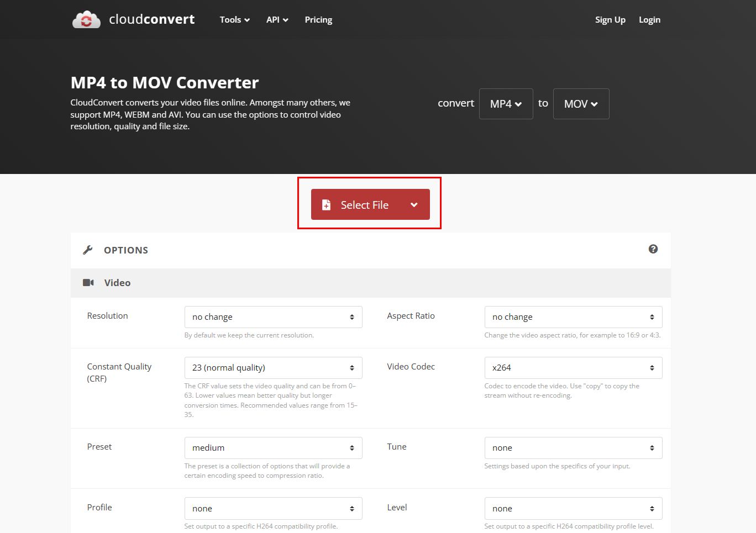Click the Aspect Ratio label
Image resolution: width=756 pixels, height=533 pixels.
411,316
